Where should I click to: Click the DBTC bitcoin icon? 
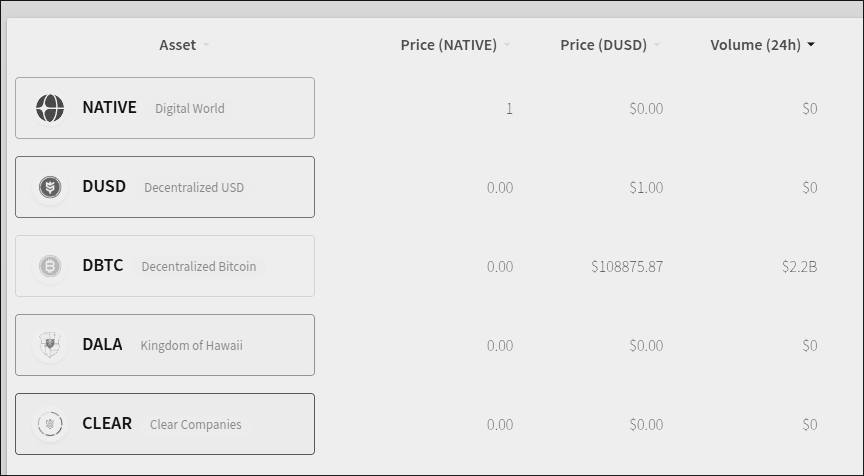tap(50, 266)
